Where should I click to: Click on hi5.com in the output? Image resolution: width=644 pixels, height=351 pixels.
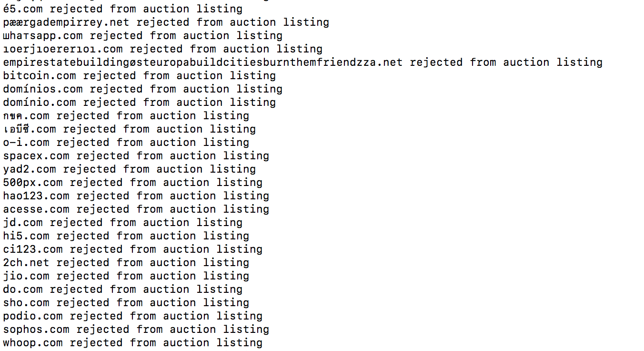pyautogui.click(x=26, y=236)
